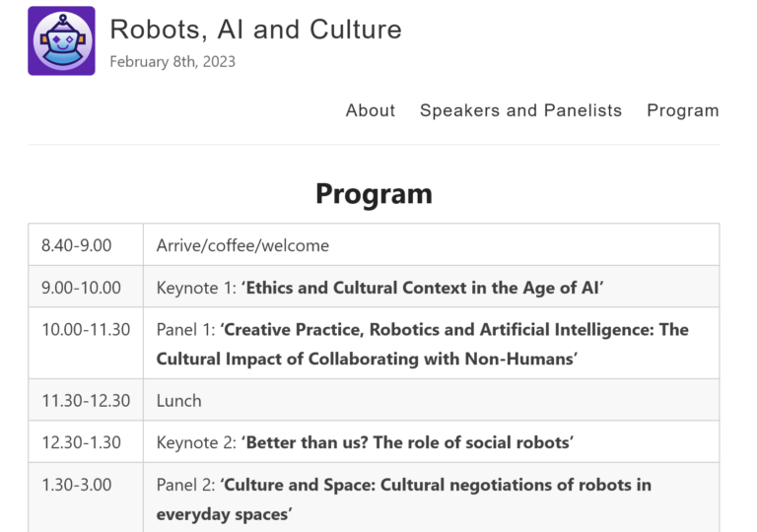Open the About page
The height and width of the screenshot is (532, 757).
coord(371,110)
